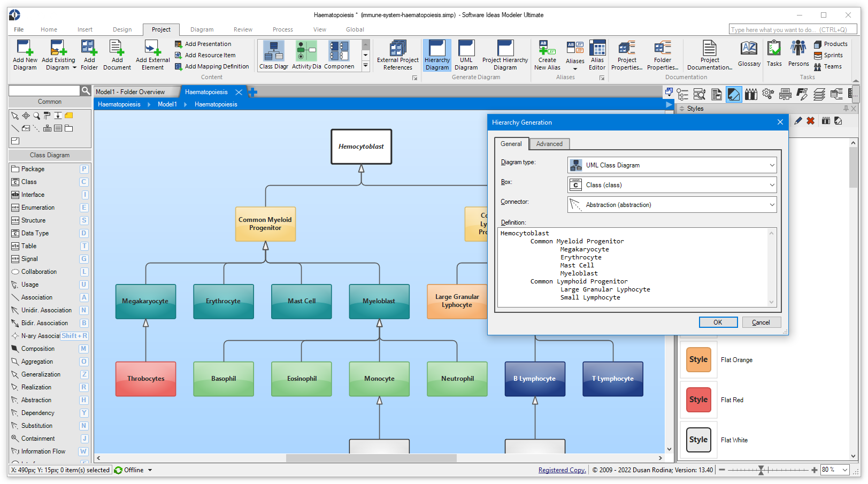Image resolution: width=868 pixels, height=484 pixels.
Task: Open the Design ribbon tab
Action: coord(122,29)
